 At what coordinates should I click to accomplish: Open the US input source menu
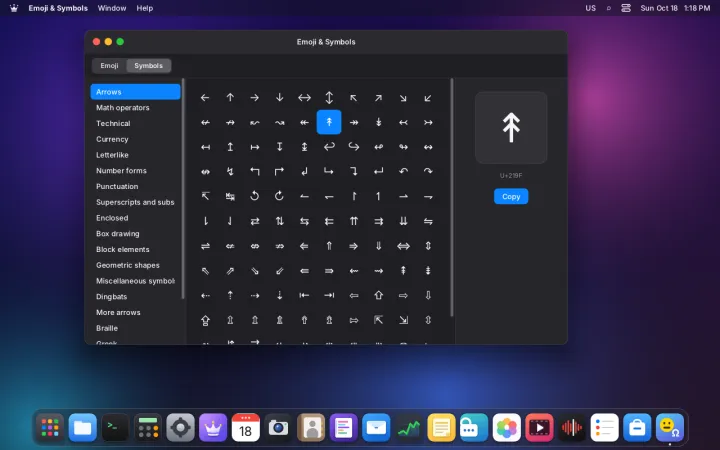pos(591,8)
